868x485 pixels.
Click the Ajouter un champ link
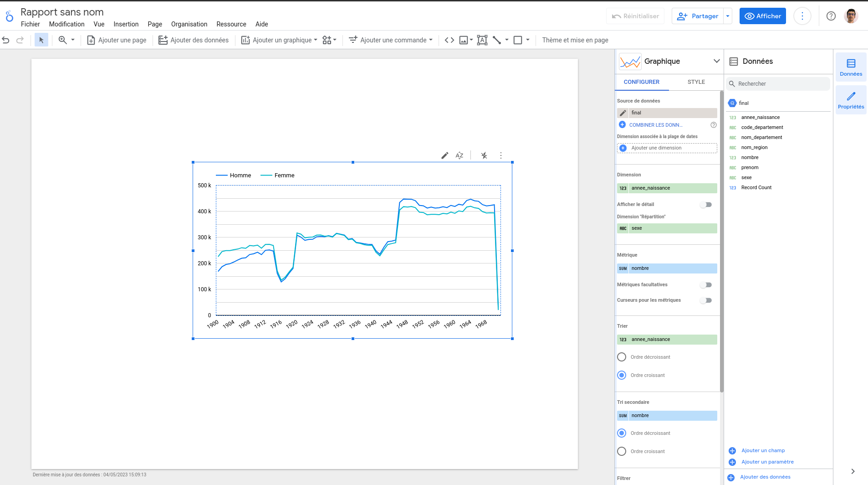(763, 450)
